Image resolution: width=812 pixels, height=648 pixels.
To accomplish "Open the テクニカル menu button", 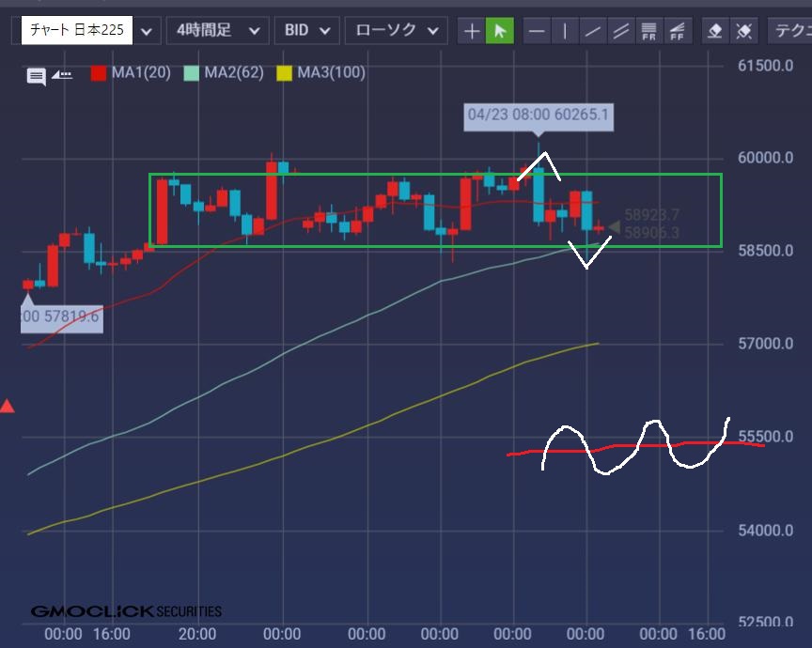I will coord(790,31).
